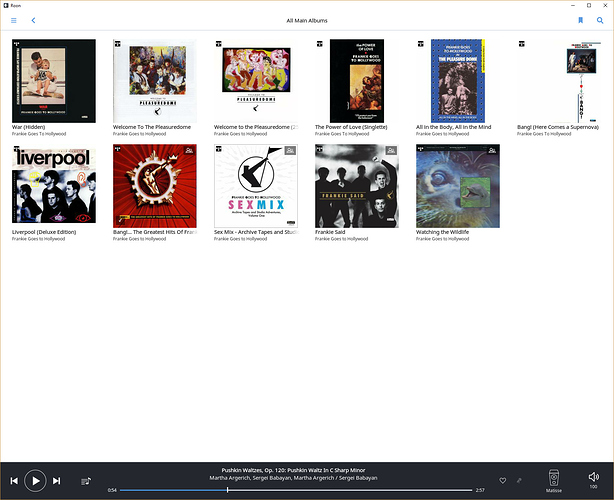Skip to the previous track
Viewport: 614px width, 500px height.
point(14,480)
